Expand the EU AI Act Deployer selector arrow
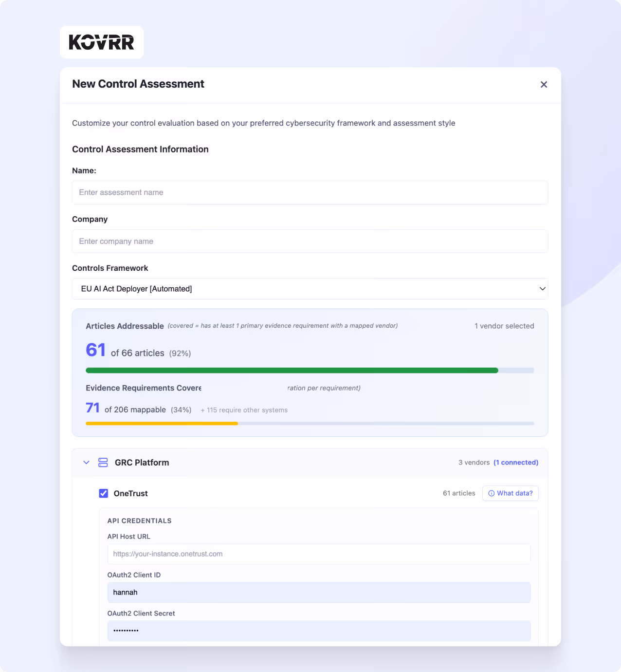The image size is (621, 672). (x=542, y=289)
